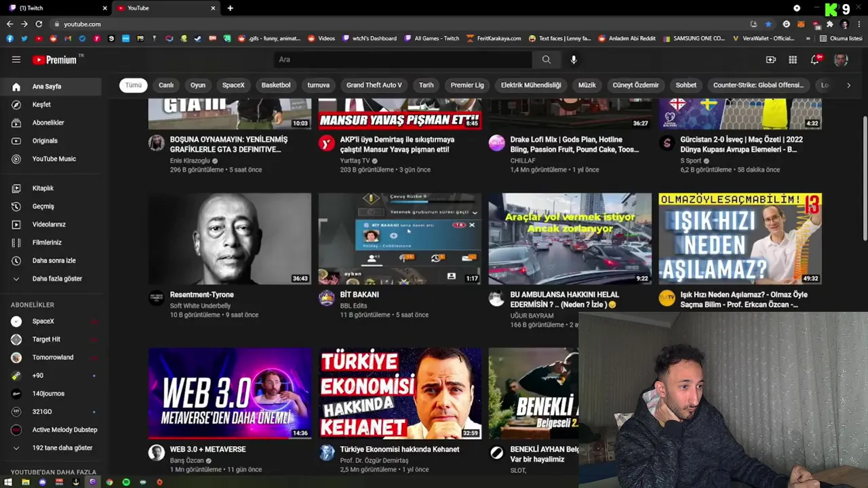Screen dimensions: 868x488
Task: Open the YouTube hamburger guide menu
Action: (16, 60)
